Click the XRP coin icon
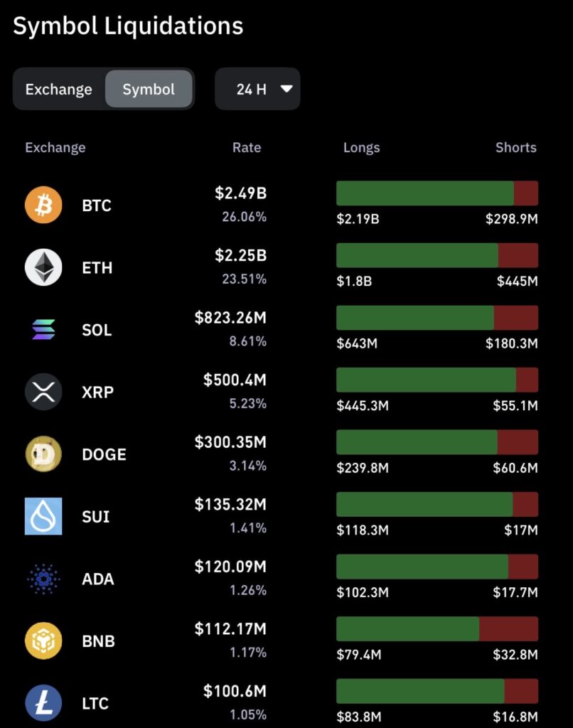 tap(43, 392)
